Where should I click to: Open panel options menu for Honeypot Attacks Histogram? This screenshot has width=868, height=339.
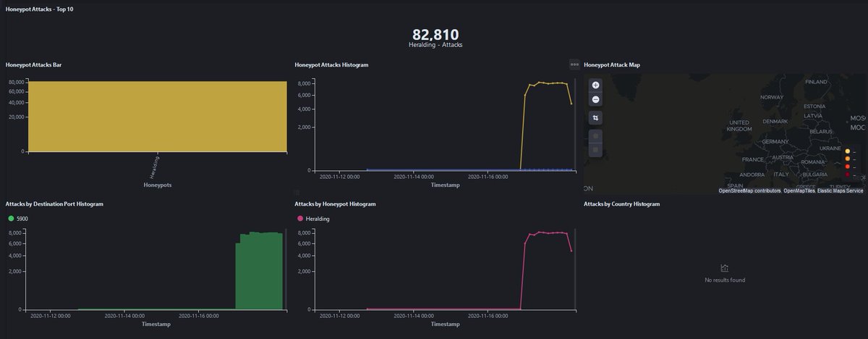(x=574, y=64)
